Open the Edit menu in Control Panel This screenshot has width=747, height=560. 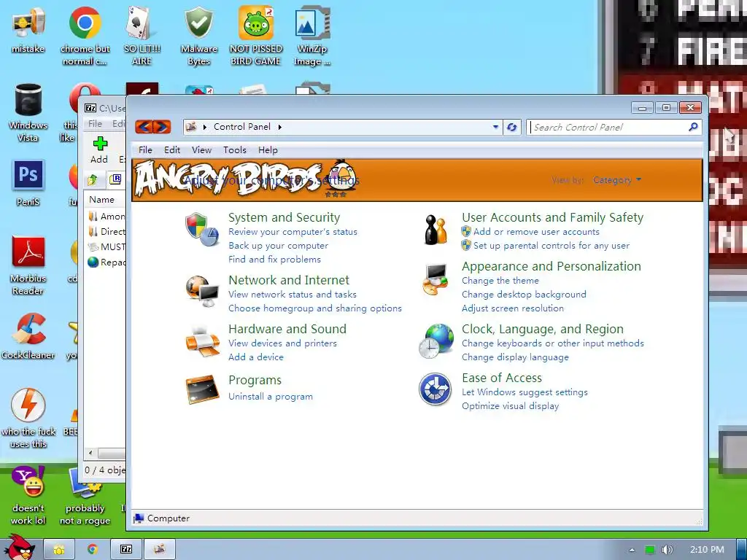[172, 150]
